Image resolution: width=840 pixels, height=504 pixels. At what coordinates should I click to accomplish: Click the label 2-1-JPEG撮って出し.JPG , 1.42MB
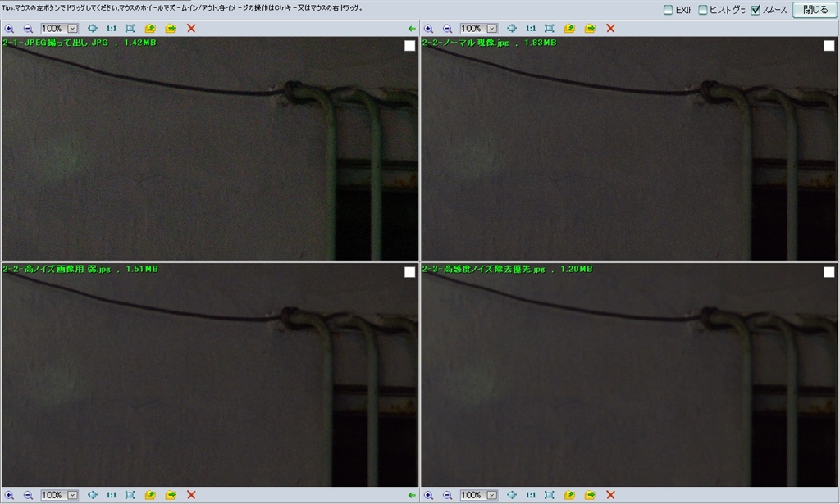pos(80,43)
